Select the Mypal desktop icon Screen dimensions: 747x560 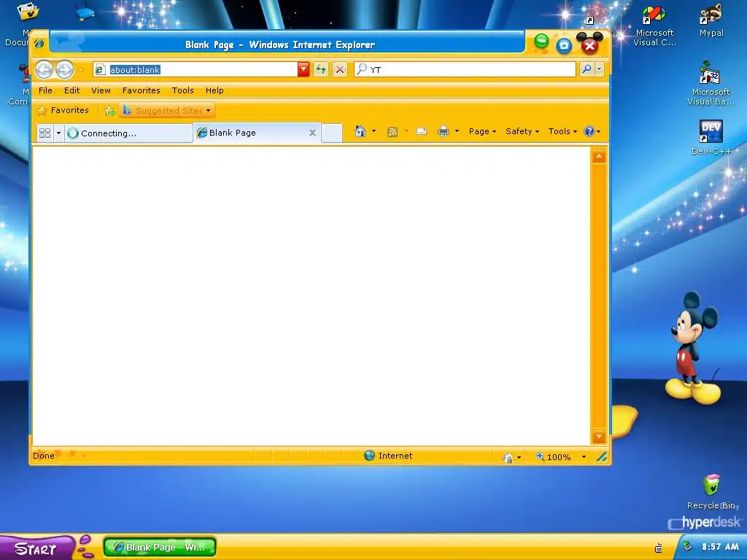(711, 21)
